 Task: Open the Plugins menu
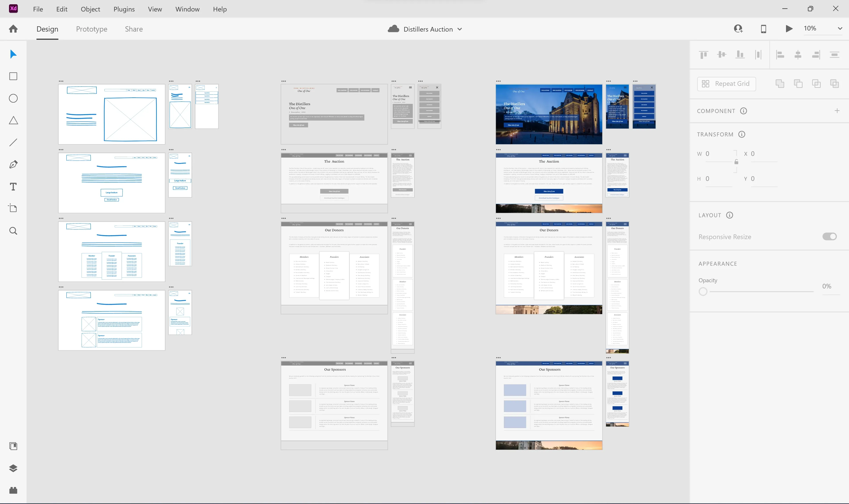[x=124, y=9]
